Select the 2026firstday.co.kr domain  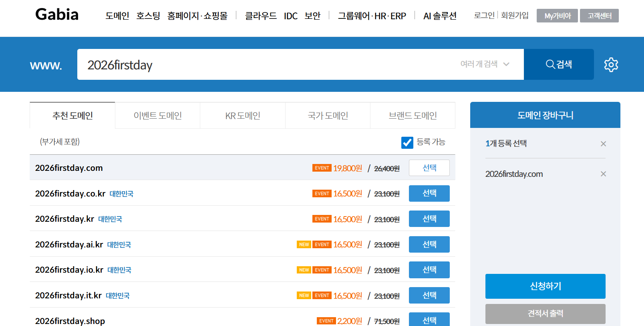[429, 193]
